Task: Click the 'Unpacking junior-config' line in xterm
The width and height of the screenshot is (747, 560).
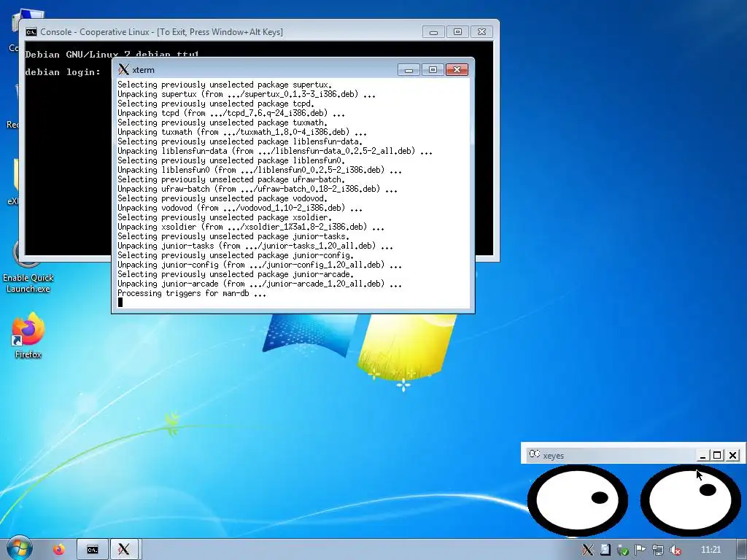Action: click(x=260, y=265)
